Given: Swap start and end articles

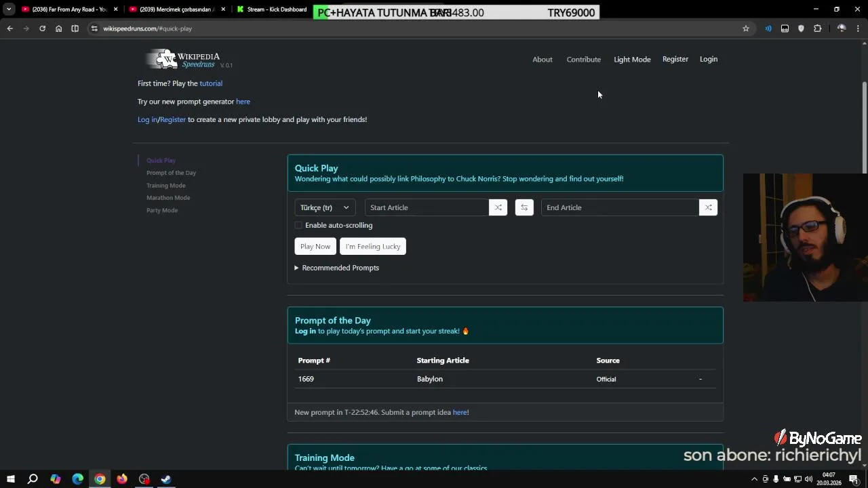Looking at the screenshot, I should click(x=524, y=207).
